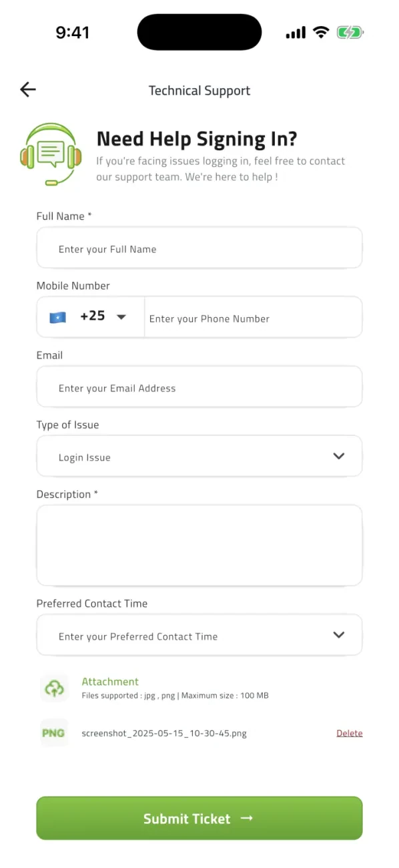Open the +25 country code dropdown

click(91, 316)
